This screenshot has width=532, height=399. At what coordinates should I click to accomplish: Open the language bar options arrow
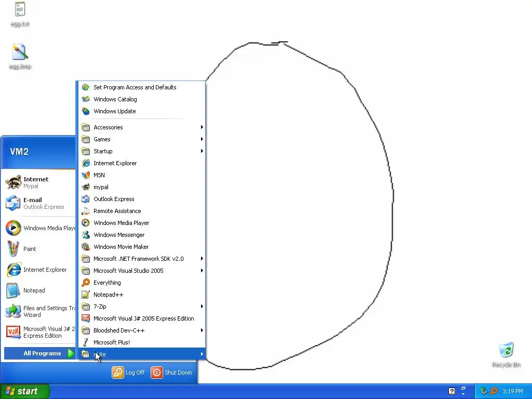coord(463,394)
